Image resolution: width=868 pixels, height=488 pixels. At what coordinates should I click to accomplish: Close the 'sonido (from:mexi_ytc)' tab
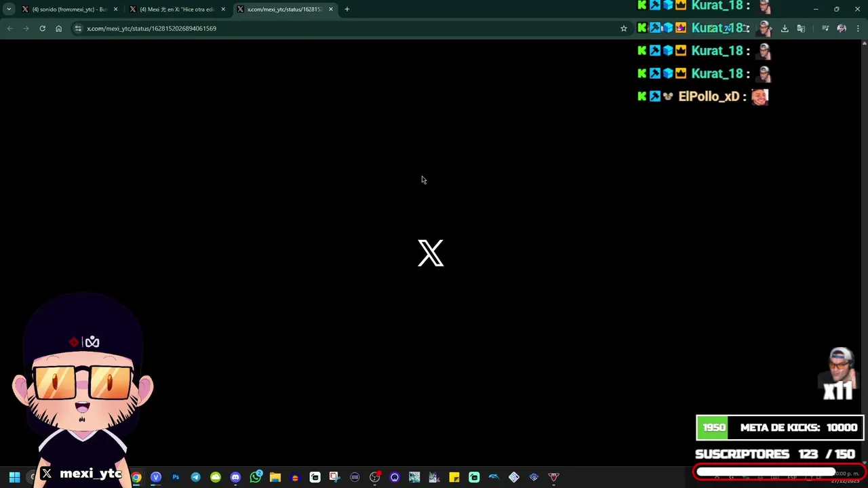116,9
